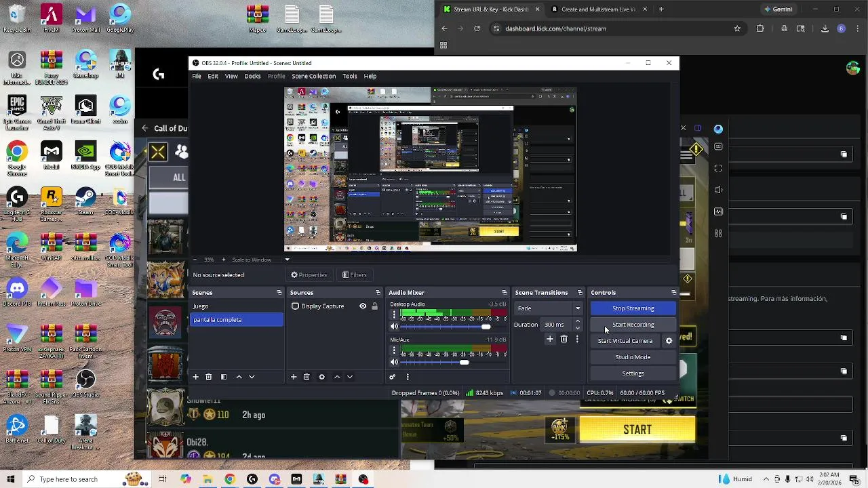Zoom in the preview with plus icon
The width and height of the screenshot is (868, 488).
click(223, 260)
